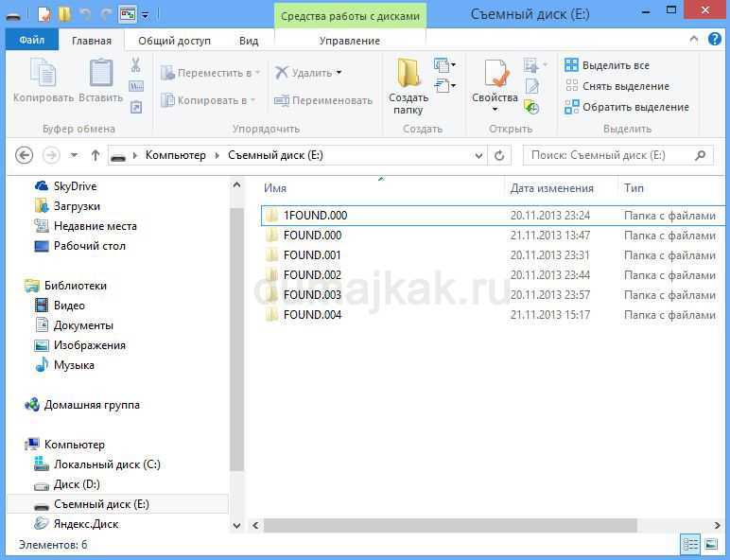The width and height of the screenshot is (730, 560).
Task: Click Компьютер in the address breadcrumb
Action: pos(176,155)
